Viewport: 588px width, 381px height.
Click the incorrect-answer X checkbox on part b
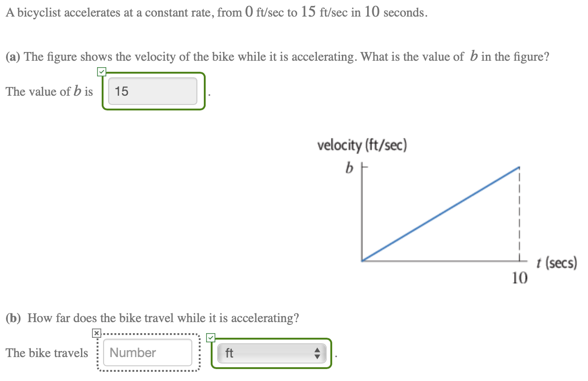pos(96,333)
